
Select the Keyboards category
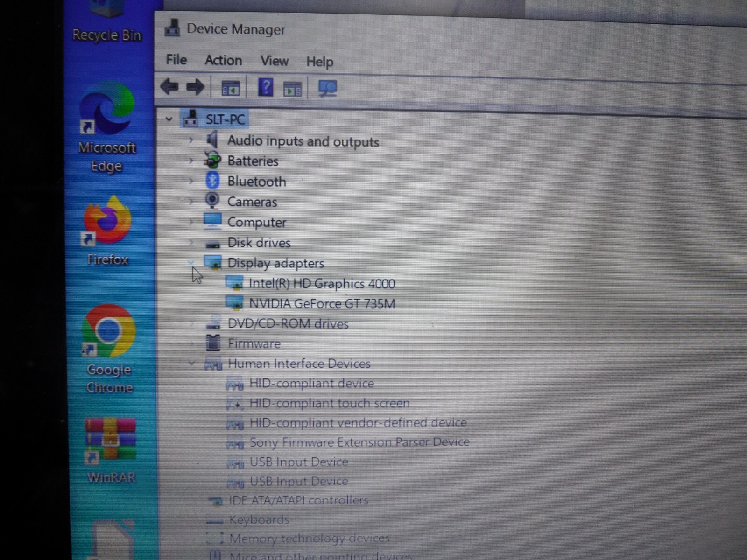click(259, 519)
